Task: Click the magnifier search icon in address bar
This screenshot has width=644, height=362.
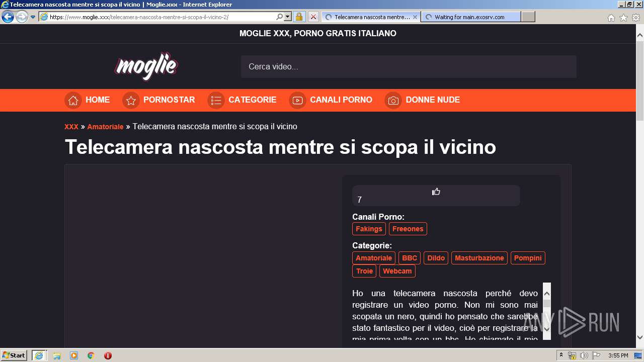Action: coord(280,17)
